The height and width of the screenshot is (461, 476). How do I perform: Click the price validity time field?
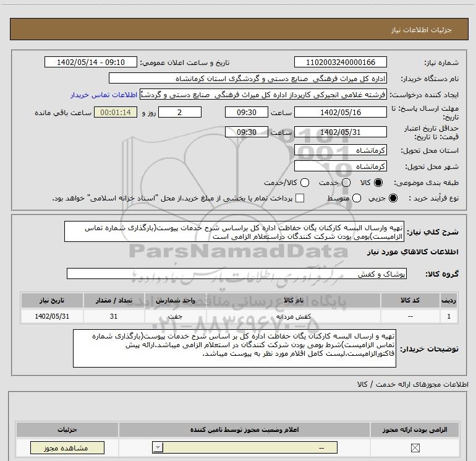pyautogui.click(x=247, y=132)
